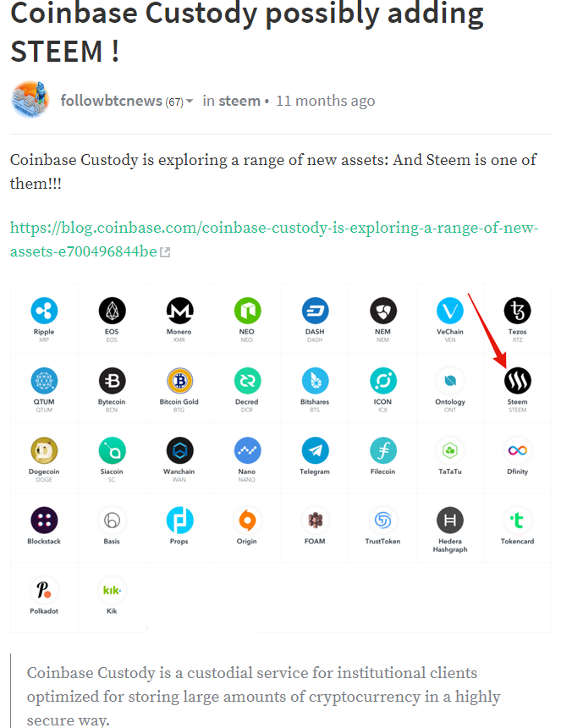Open the blog.coinbase.com article link
This screenshot has height=728, width=572.
coord(274,239)
